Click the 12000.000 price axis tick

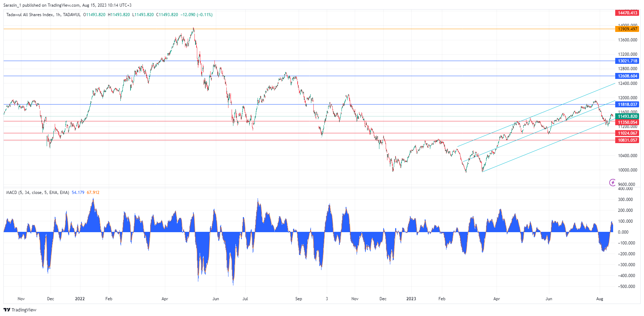628,98
